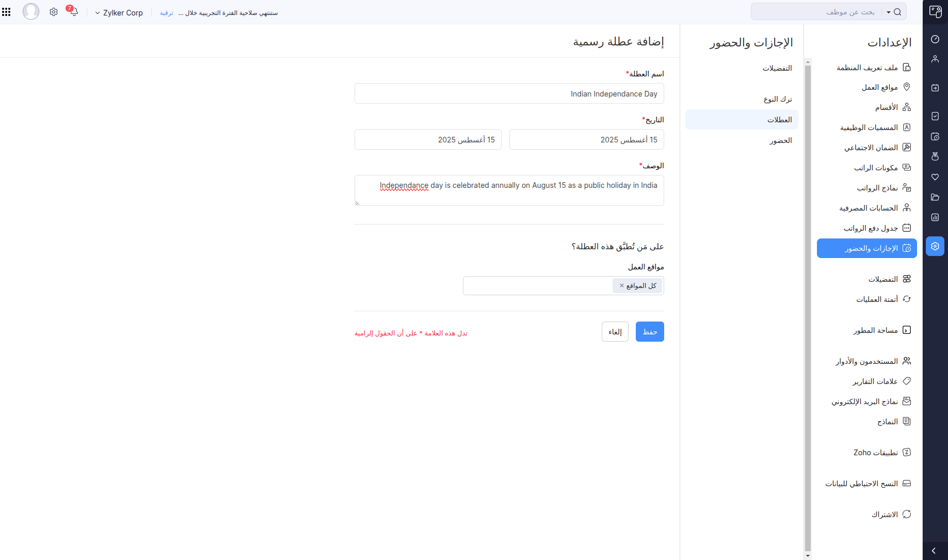
Task: Click the إلغاء cancel button
Action: click(615, 332)
